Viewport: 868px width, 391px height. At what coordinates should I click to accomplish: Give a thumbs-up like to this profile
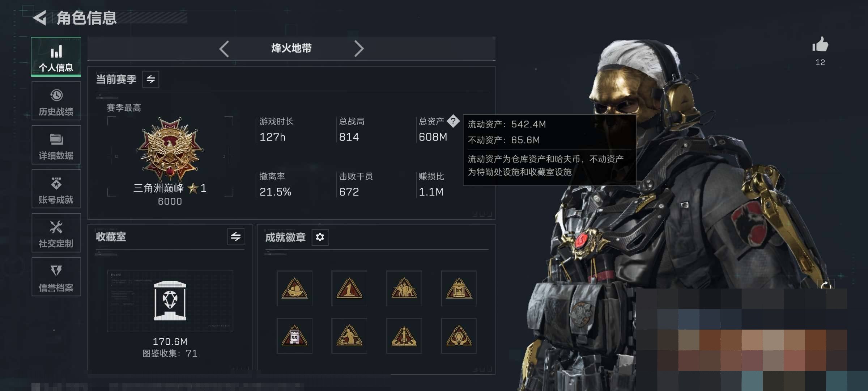coord(820,45)
